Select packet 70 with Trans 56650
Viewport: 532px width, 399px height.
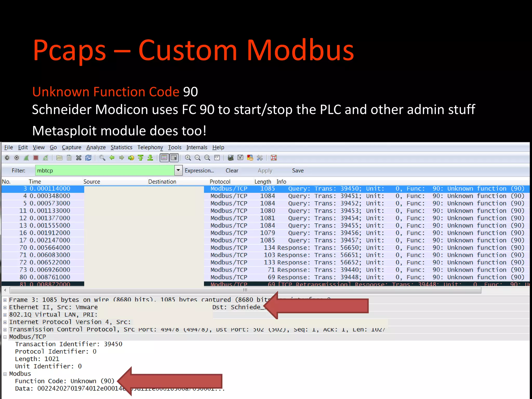(265, 248)
